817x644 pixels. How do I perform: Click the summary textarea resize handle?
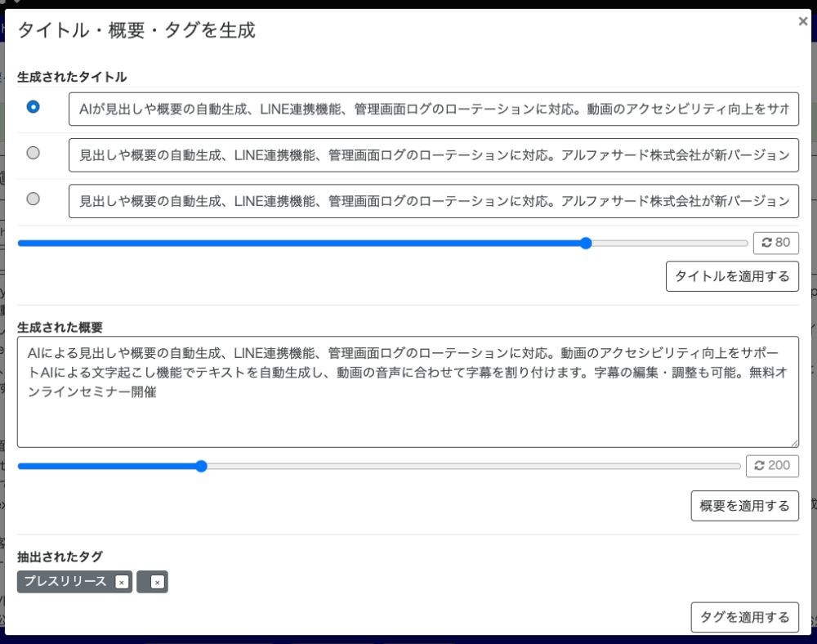(x=794, y=443)
